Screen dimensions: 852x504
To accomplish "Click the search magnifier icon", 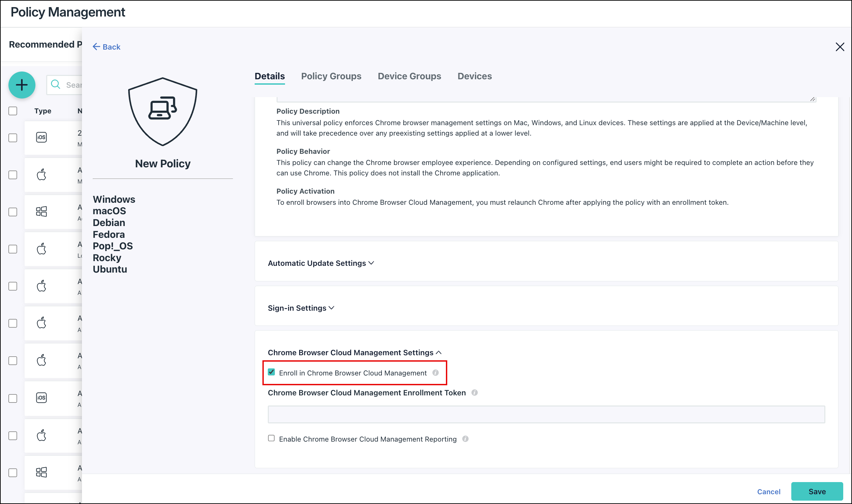I will [x=55, y=85].
